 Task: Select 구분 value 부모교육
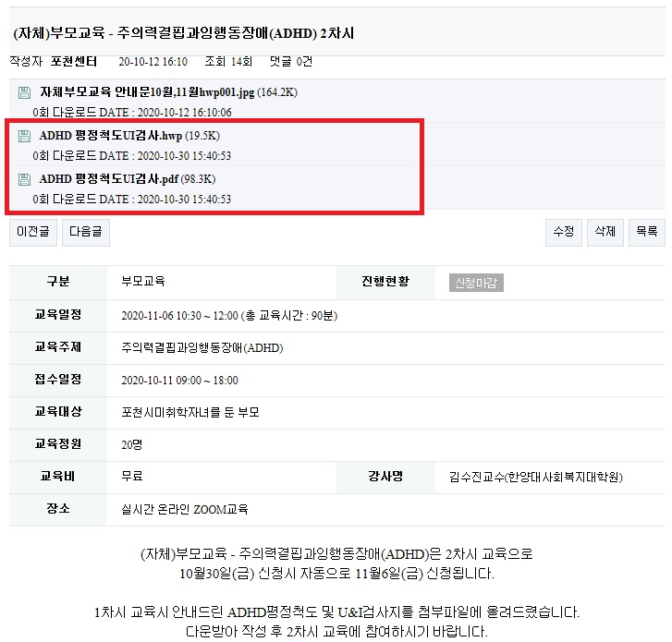coord(143,282)
